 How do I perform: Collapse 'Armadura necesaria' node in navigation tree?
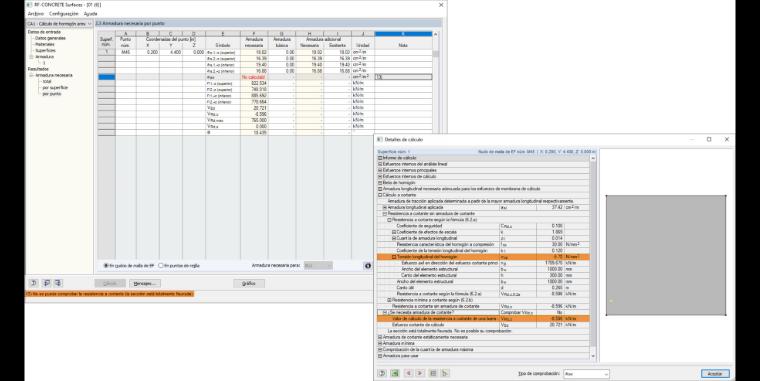(32, 75)
